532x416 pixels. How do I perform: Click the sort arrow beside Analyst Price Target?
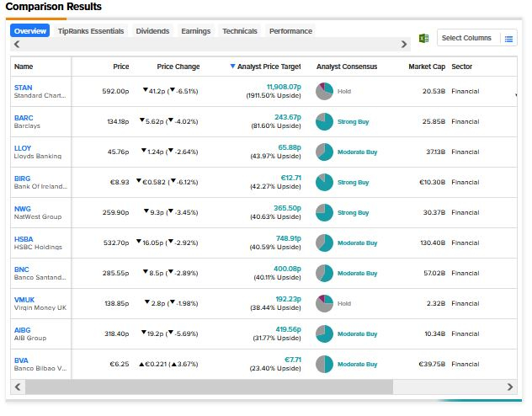pyautogui.click(x=232, y=67)
